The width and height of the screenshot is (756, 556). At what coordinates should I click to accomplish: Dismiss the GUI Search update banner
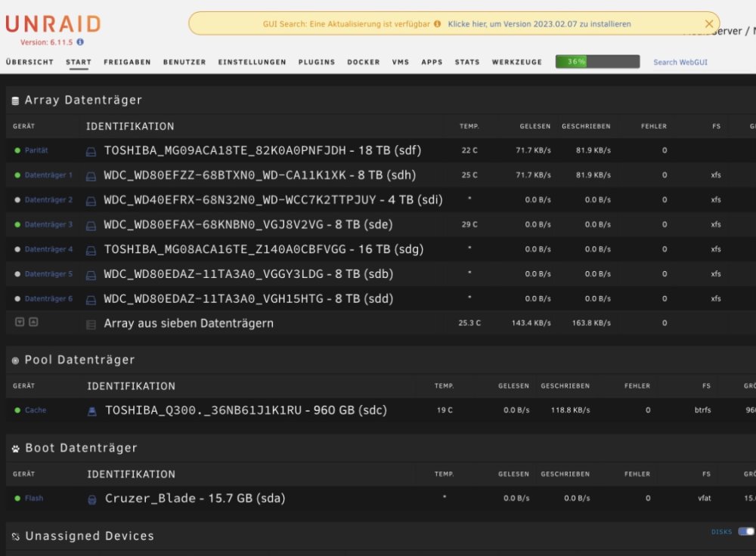[x=709, y=23]
